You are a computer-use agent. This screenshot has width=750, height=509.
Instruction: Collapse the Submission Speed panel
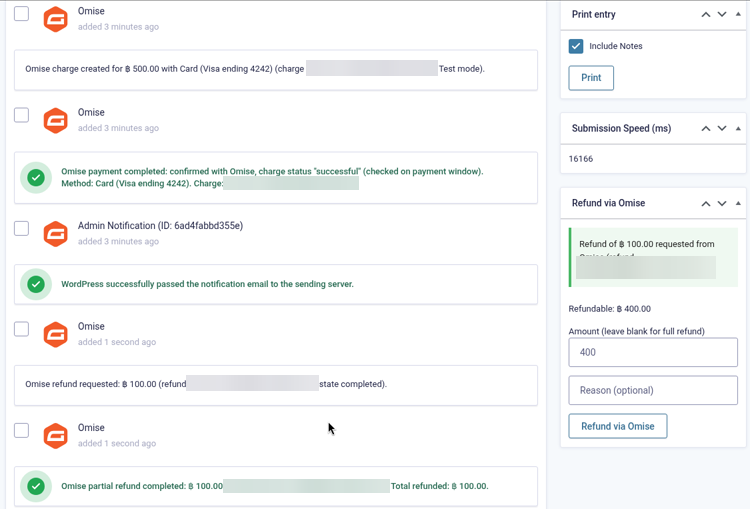738,128
